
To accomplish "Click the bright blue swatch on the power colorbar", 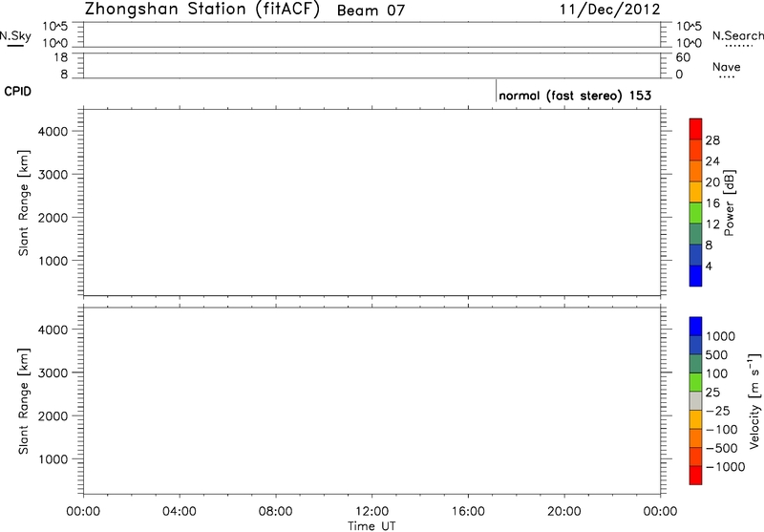I will tap(695, 276).
